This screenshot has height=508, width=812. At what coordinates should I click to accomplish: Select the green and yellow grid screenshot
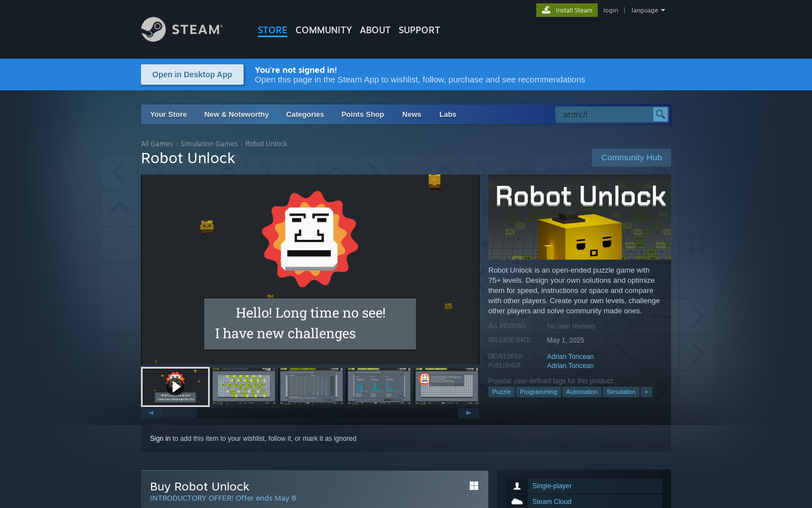tap(244, 387)
